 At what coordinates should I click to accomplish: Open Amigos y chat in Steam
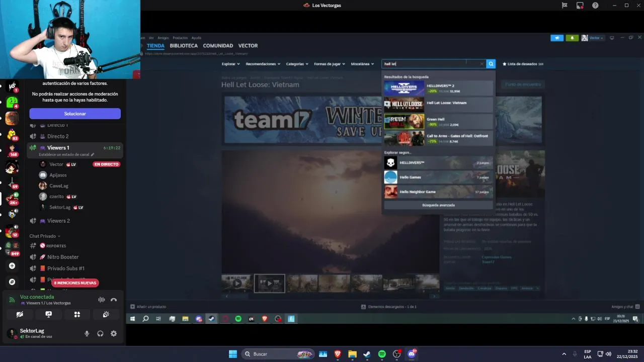625,307
